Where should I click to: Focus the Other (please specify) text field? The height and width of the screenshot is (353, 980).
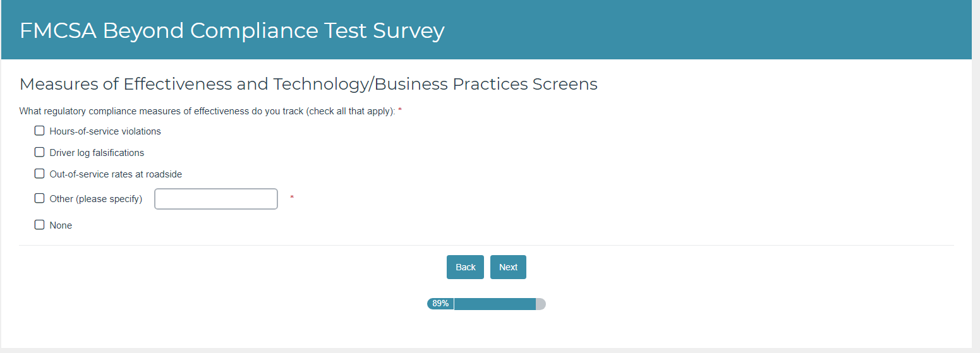[x=216, y=199]
